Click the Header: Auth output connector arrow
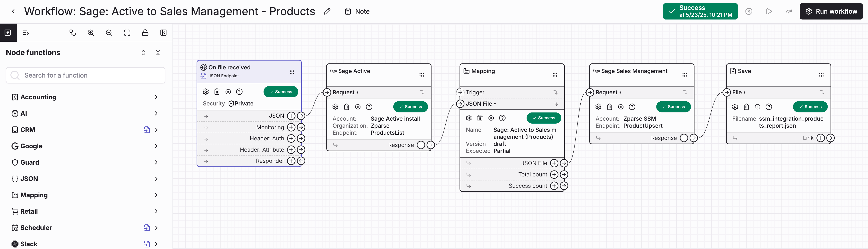The width and height of the screenshot is (868, 249). [x=301, y=138]
